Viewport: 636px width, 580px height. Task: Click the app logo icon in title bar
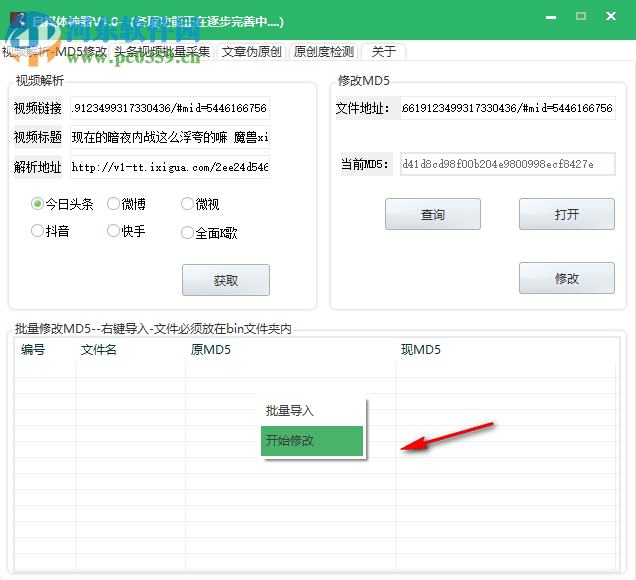17,19
